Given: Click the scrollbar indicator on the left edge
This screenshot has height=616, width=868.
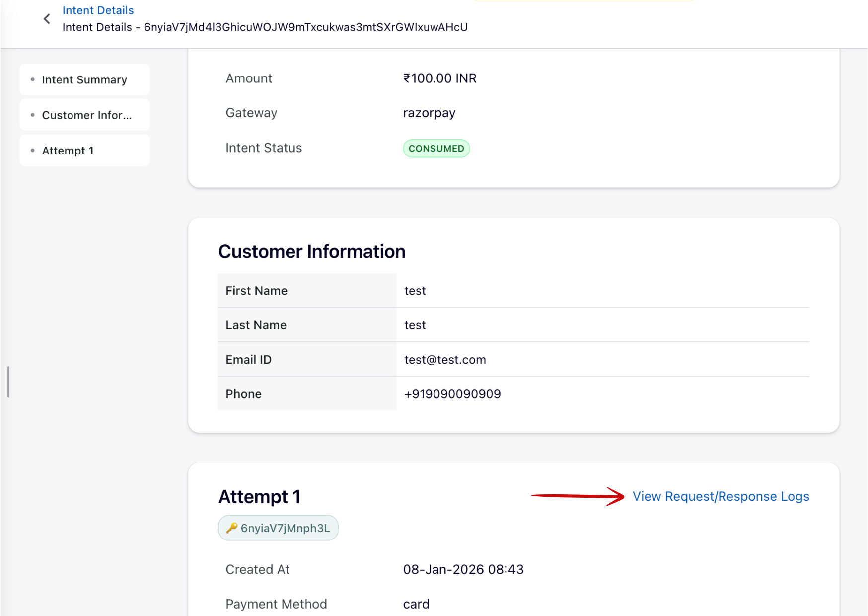Looking at the screenshot, I should click(8, 382).
